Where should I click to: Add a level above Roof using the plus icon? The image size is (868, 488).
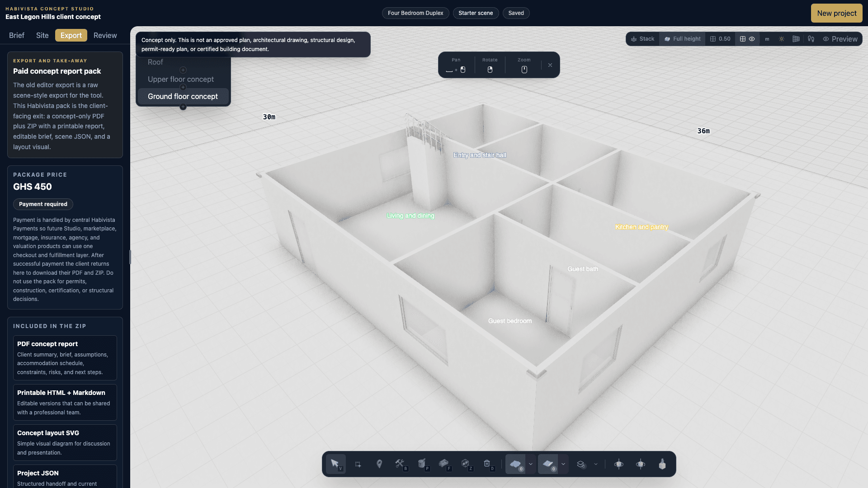click(x=183, y=70)
